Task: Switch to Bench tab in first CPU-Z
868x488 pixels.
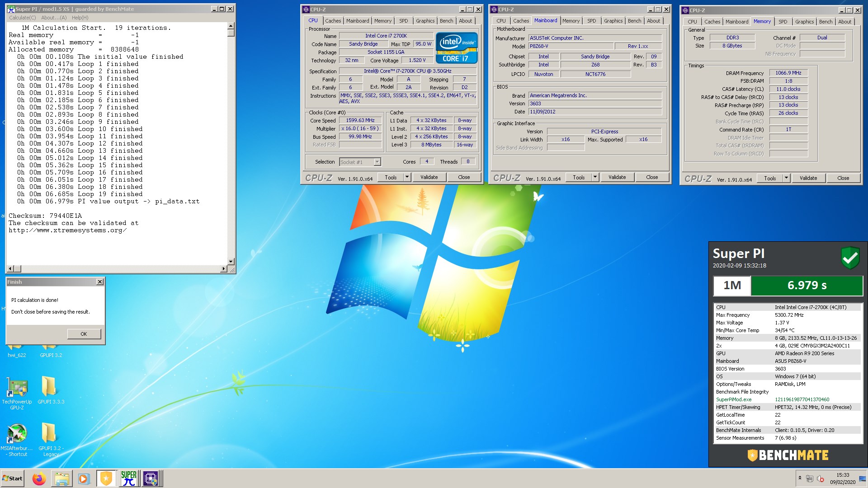Action: (x=446, y=21)
